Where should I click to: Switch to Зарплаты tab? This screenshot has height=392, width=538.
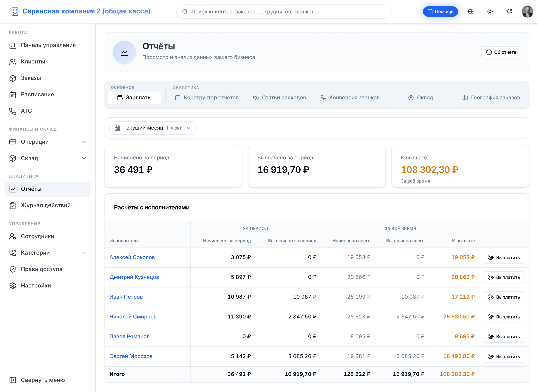click(x=134, y=97)
